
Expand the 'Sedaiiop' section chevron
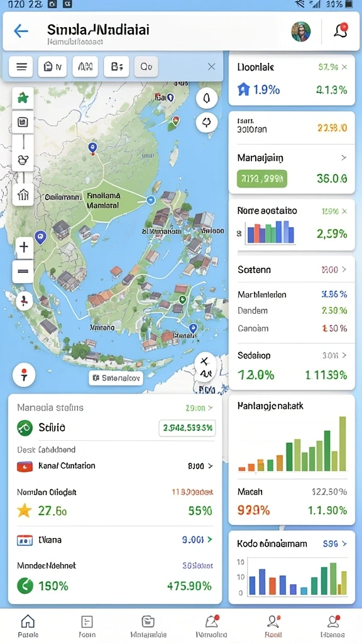pos(344,355)
